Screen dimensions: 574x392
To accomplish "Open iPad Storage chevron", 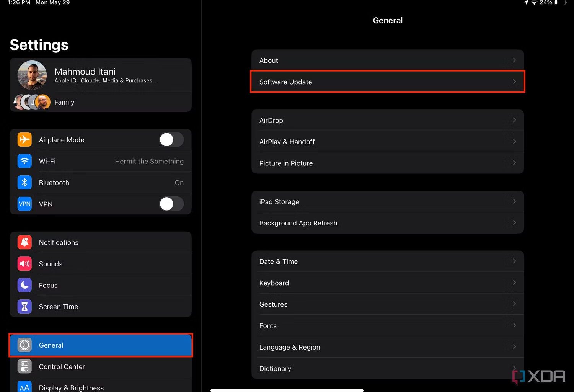I will click(x=514, y=201).
